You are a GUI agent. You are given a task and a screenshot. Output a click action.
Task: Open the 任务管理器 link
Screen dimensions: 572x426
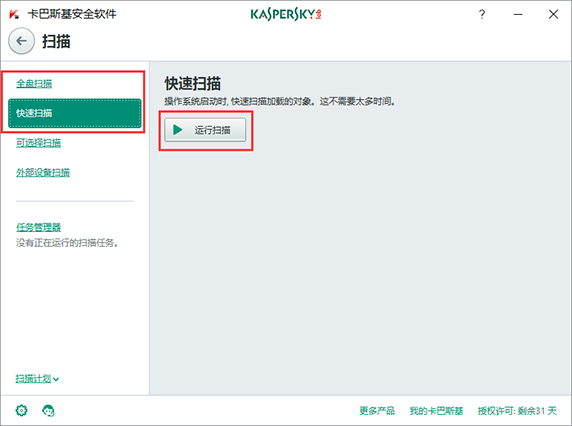pos(38,227)
